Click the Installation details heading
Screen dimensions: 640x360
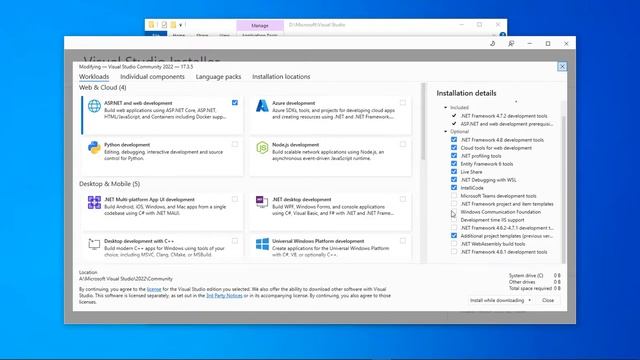(466, 93)
